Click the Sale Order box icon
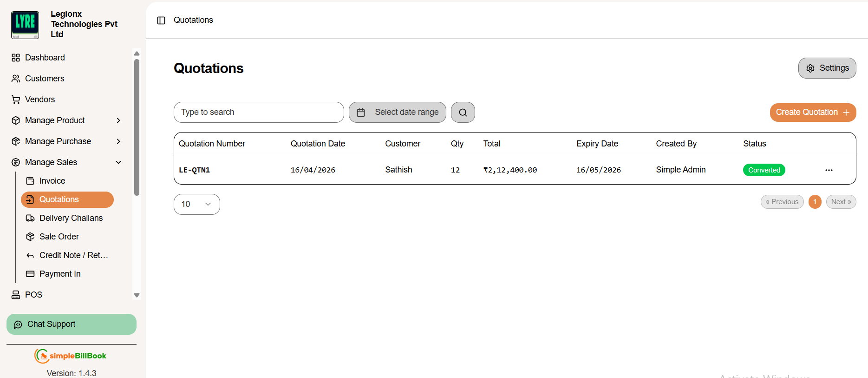Viewport: 868px width, 378px height. [x=30, y=237]
